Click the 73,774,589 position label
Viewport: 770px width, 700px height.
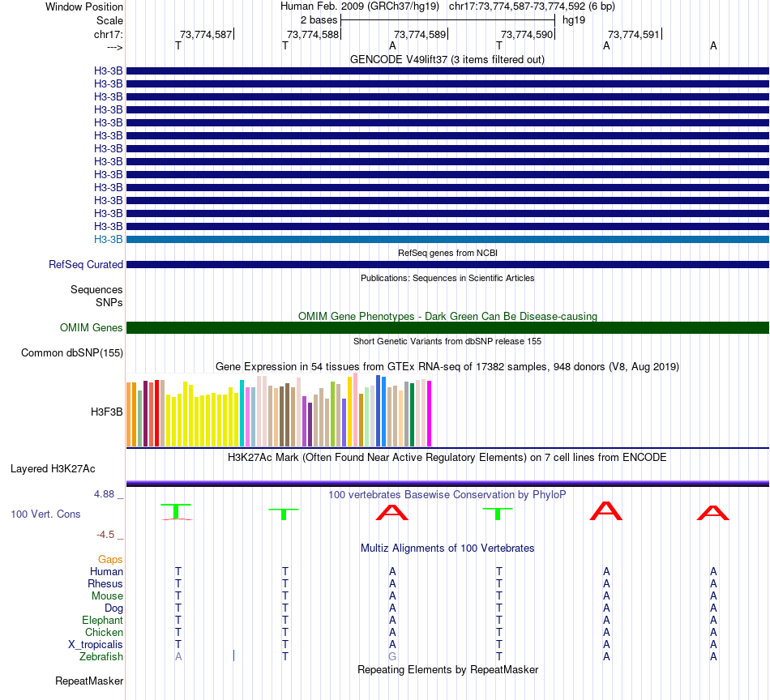[420, 34]
